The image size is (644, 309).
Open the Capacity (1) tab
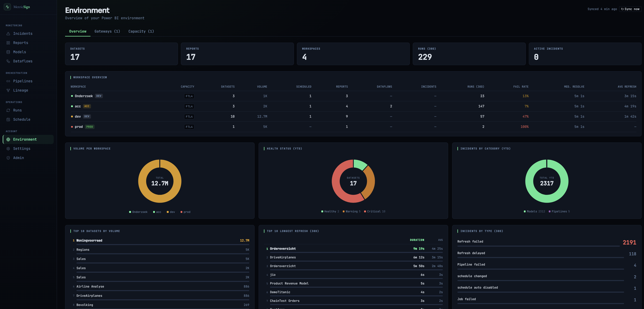141,31
